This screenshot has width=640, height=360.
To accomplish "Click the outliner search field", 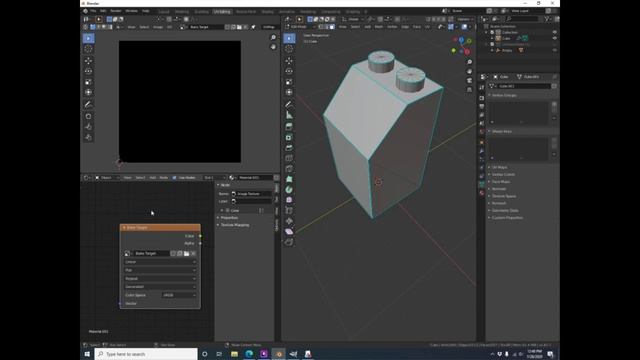I will tap(522, 19).
